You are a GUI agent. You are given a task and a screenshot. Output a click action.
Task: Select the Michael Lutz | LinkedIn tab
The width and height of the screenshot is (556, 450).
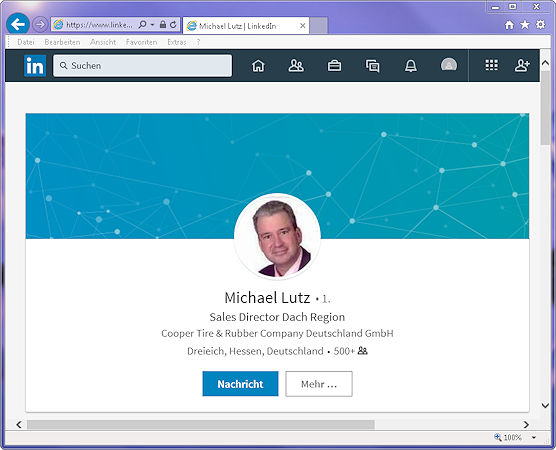[246, 26]
